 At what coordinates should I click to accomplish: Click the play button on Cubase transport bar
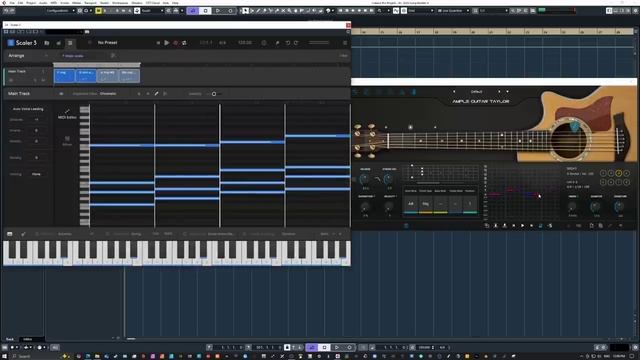pos(337,347)
